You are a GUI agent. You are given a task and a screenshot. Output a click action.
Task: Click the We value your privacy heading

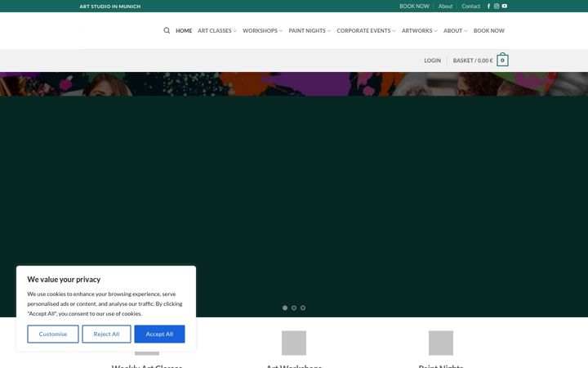click(64, 280)
